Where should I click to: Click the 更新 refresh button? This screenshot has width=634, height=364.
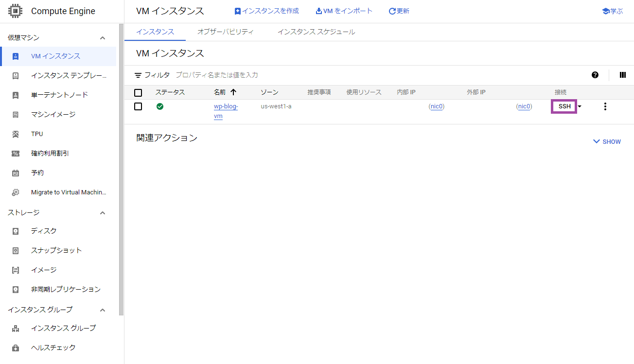pyautogui.click(x=399, y=11)
